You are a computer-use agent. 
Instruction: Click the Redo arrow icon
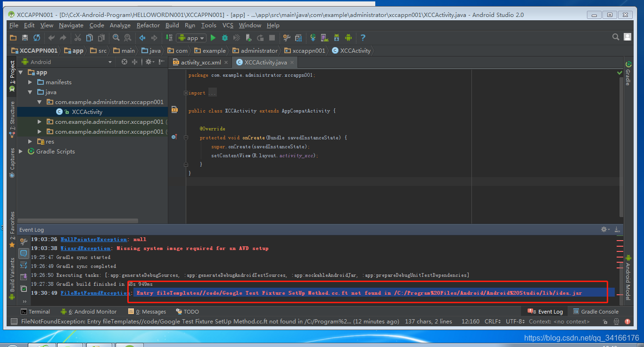[63, 38]
